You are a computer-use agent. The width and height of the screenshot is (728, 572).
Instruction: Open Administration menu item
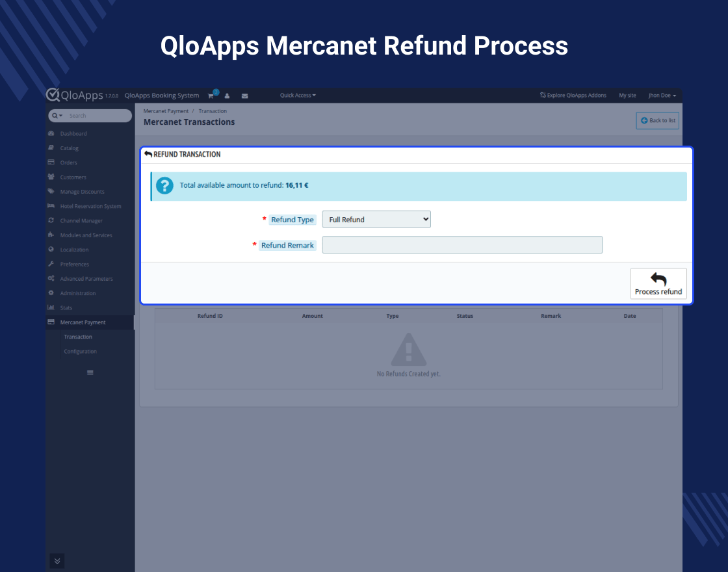tap(78, 293)
